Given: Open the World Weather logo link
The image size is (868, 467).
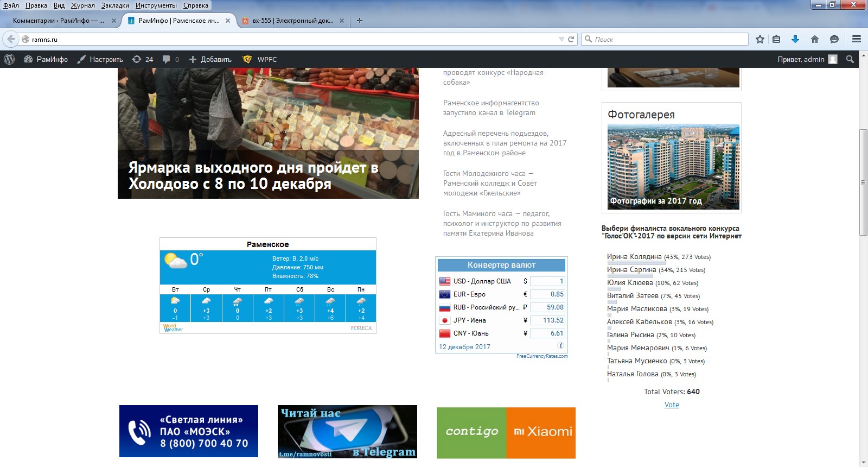Looking at the screenshot, I should 173,328.
